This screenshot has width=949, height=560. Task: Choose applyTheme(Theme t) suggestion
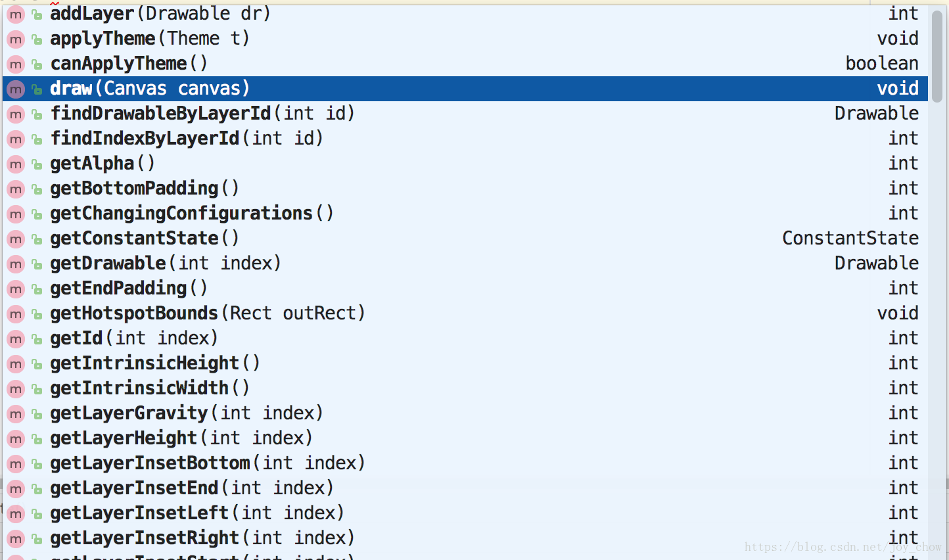pyautogui.click(x=465, y=39)
